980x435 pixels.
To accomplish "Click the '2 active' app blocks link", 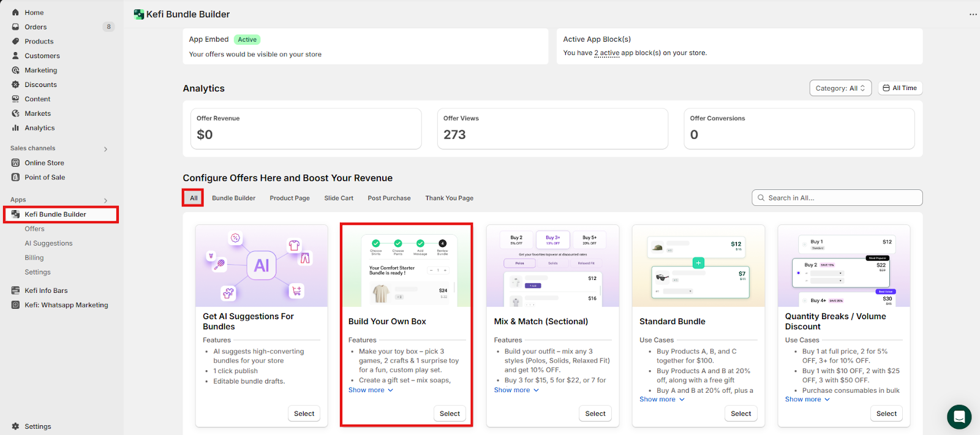I will pyautogui.click(x=606, y=53).
